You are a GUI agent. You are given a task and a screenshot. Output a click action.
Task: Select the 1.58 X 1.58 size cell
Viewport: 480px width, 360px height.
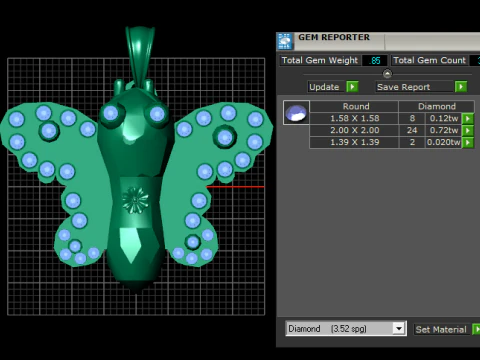point(354,118)
